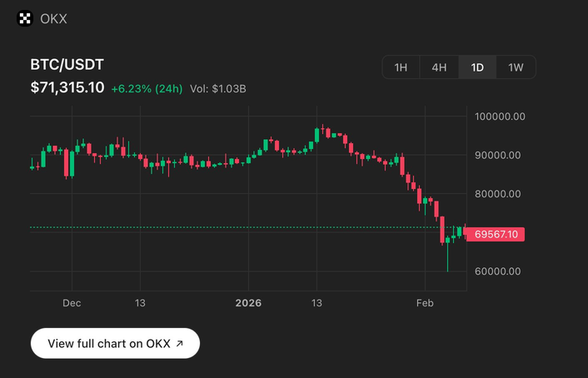Click the Feb marker on the time axis
This screenshot has height=378, width=588.
[425, 303]
